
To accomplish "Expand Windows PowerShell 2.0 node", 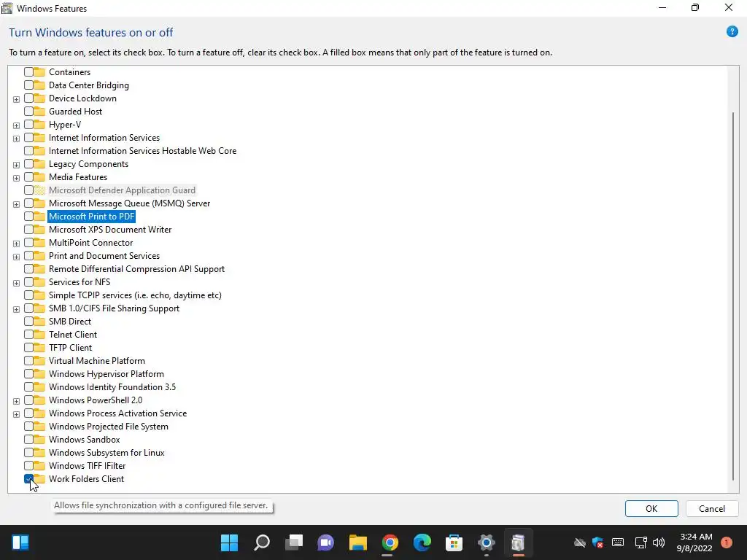I will (16, 401).
